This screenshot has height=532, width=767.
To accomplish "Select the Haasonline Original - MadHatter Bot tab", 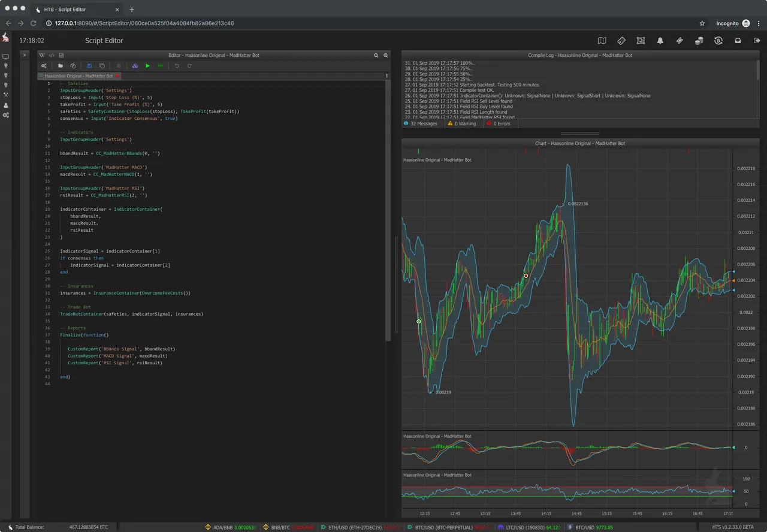I will [x=78, y=76].
